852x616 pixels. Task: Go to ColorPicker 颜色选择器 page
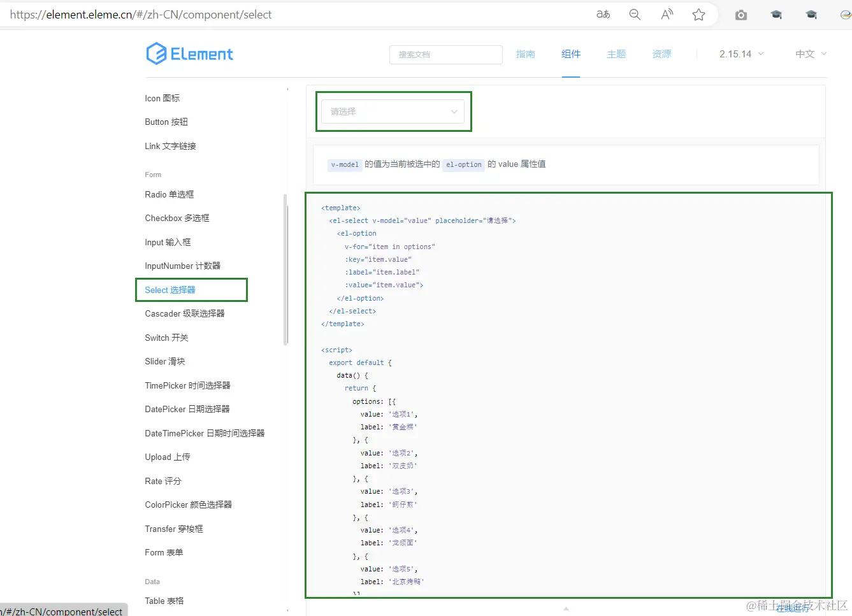[189, 505]
